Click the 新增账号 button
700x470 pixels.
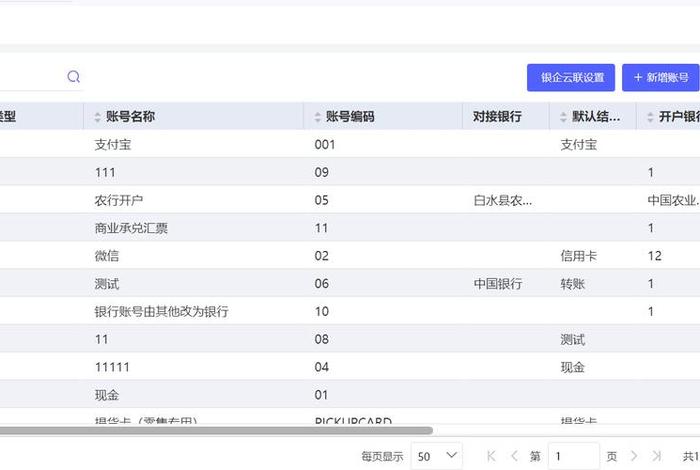pos(661,78)
